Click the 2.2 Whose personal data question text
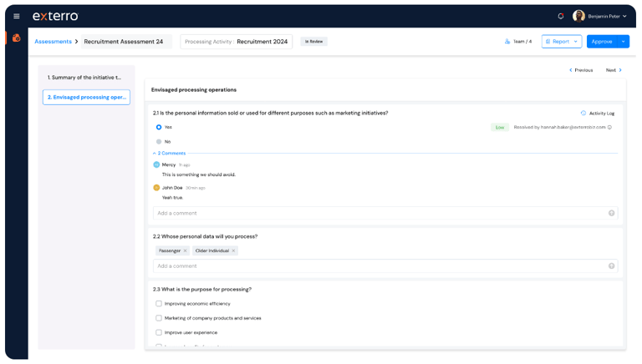The image size is (642, 364). click(205, 236)
